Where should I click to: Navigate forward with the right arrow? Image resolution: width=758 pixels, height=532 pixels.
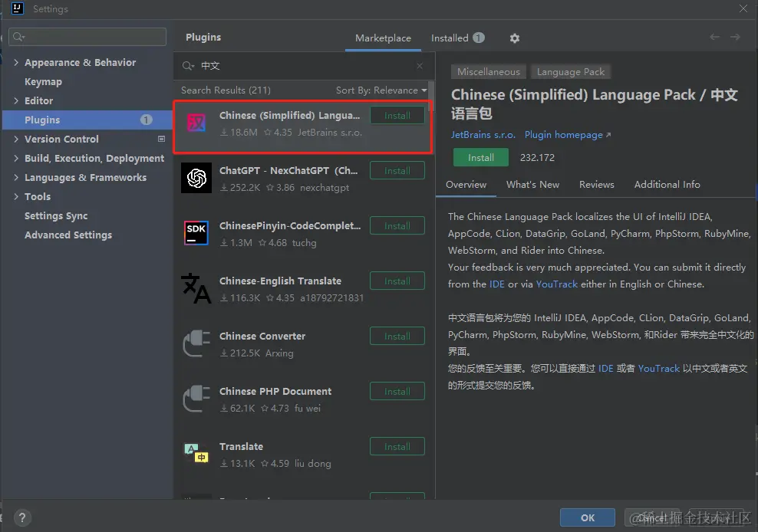coord(735,38)
